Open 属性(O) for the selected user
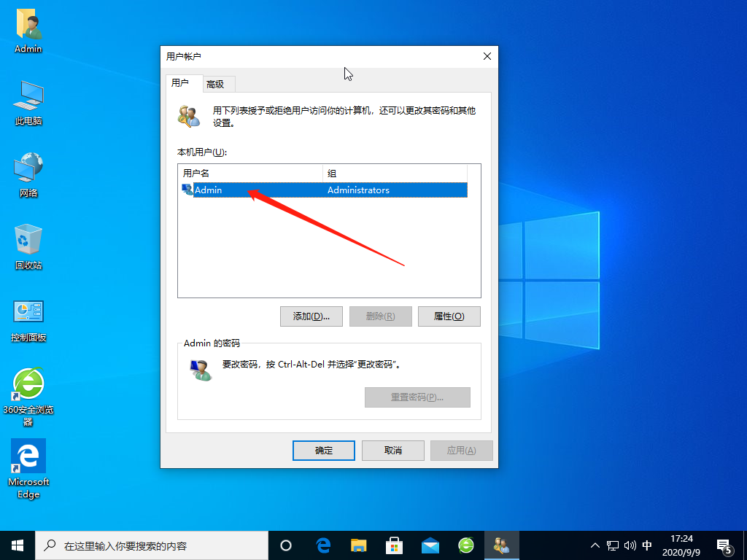 point(449,316)
